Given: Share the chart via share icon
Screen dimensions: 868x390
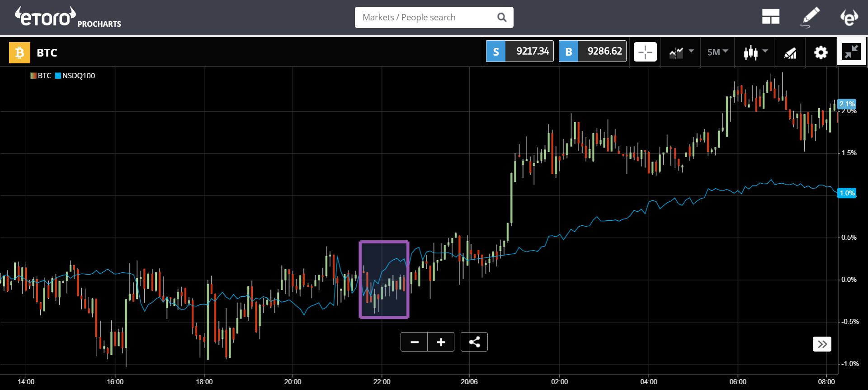Looking at the screenshot, I should click(x=474, y=342).
